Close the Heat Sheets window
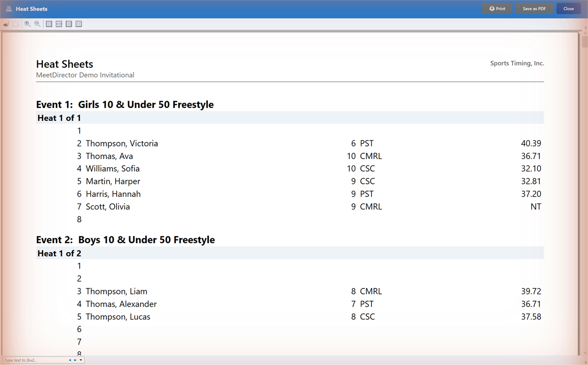Image resolution: width=588 pixels, height=365 pixels. pos(569,8)
